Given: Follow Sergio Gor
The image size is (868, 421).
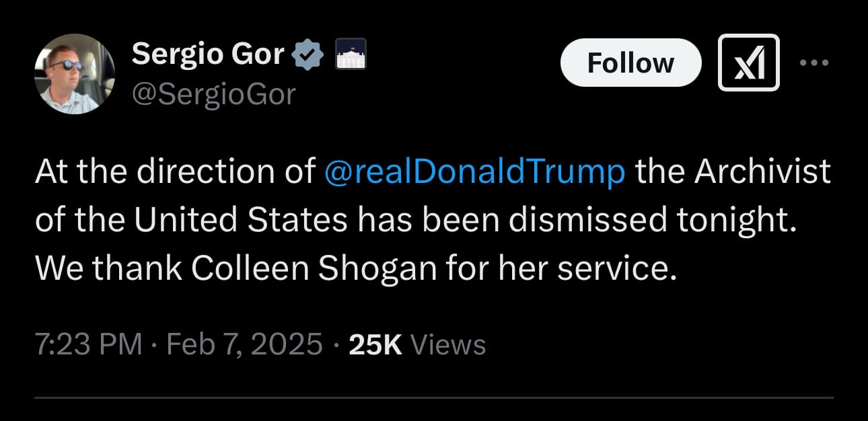Looking at the screenshot, I should (x=630, y=63).
